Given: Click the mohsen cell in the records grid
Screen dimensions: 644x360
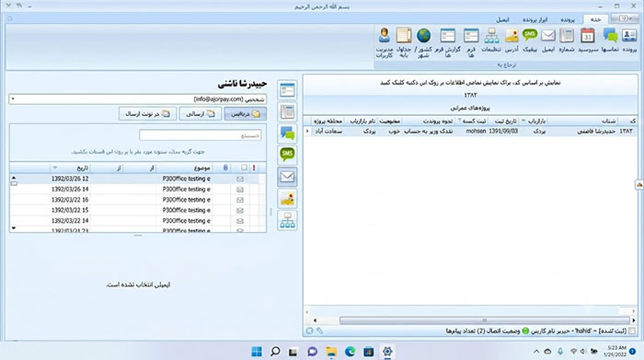Looking at the screenshot, I should tap(476, 131).
